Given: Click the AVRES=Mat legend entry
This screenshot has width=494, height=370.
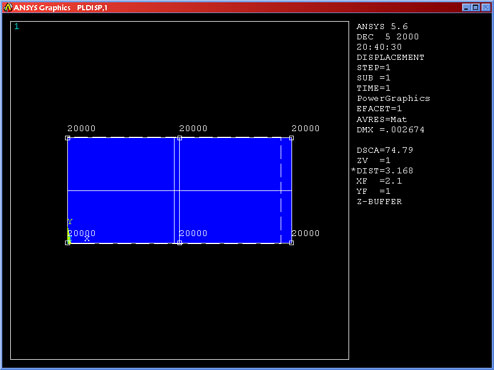Looking at the screenshot, I should pos(382,119).
